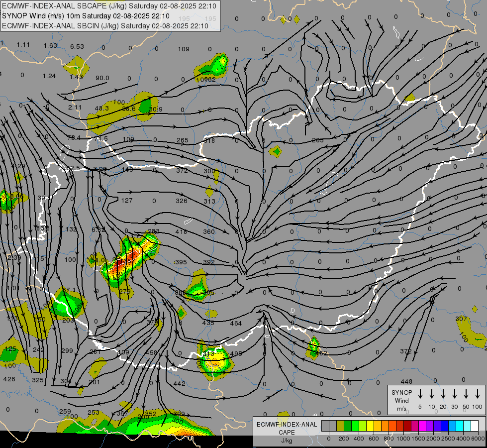Click the 48.3 grid value on the map
Image resolution: width=487 pixels, height=448 pixels.
102,108
